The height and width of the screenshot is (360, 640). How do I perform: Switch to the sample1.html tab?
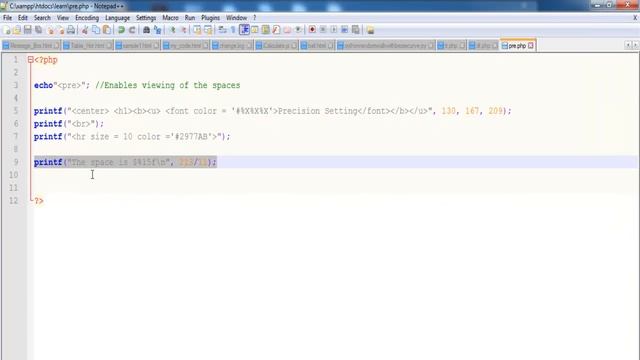coord(137,46)
